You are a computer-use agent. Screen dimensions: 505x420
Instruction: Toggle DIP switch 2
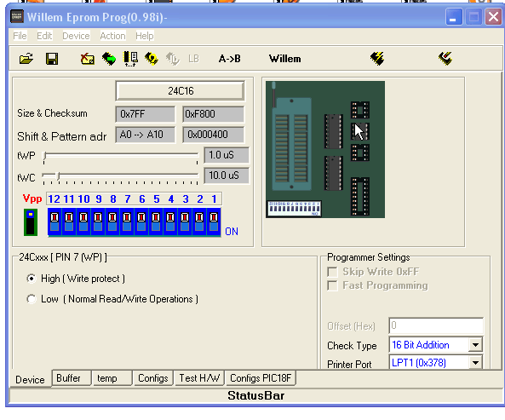(199, 222)
